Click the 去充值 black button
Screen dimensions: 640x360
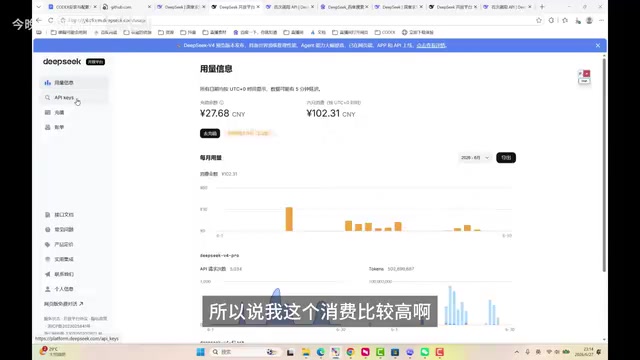(210, 133)
